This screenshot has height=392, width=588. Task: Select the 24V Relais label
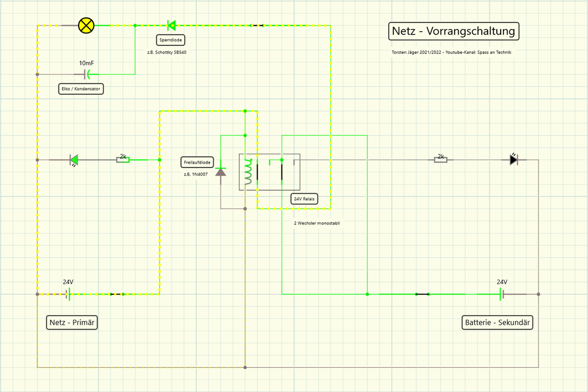coord(304,199)
